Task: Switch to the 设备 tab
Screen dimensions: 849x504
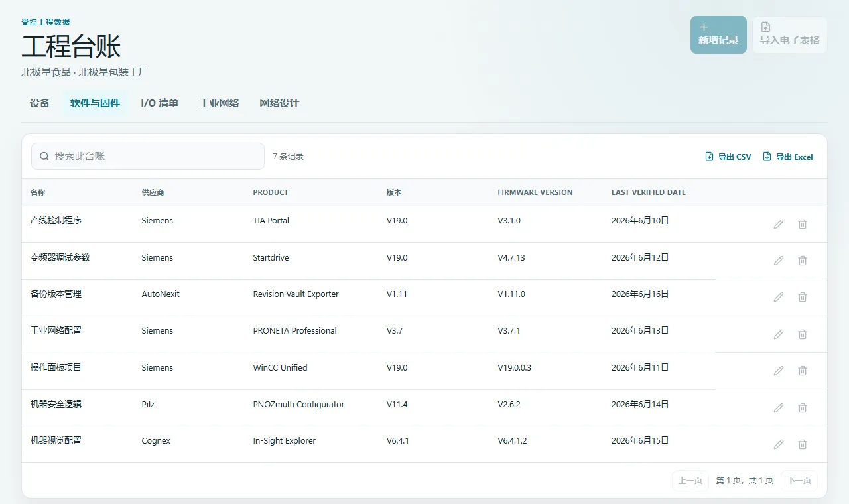Action: [40, 103]
